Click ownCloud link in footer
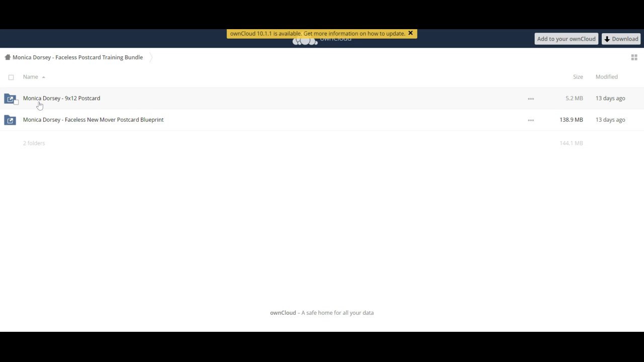Screen dimensions: 644x362 (x=283, y=313)
